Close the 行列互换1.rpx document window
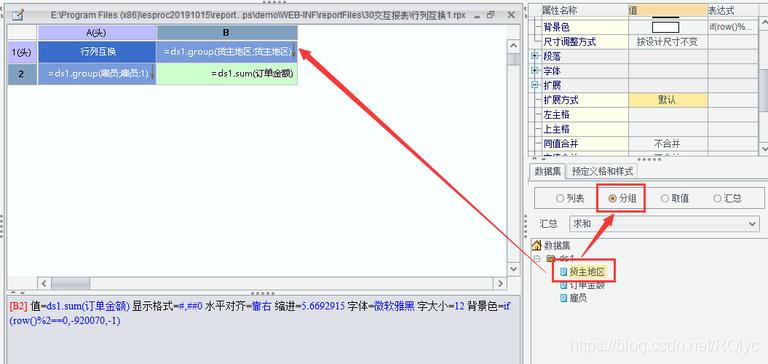768x364 pixels. coord(511,15)
